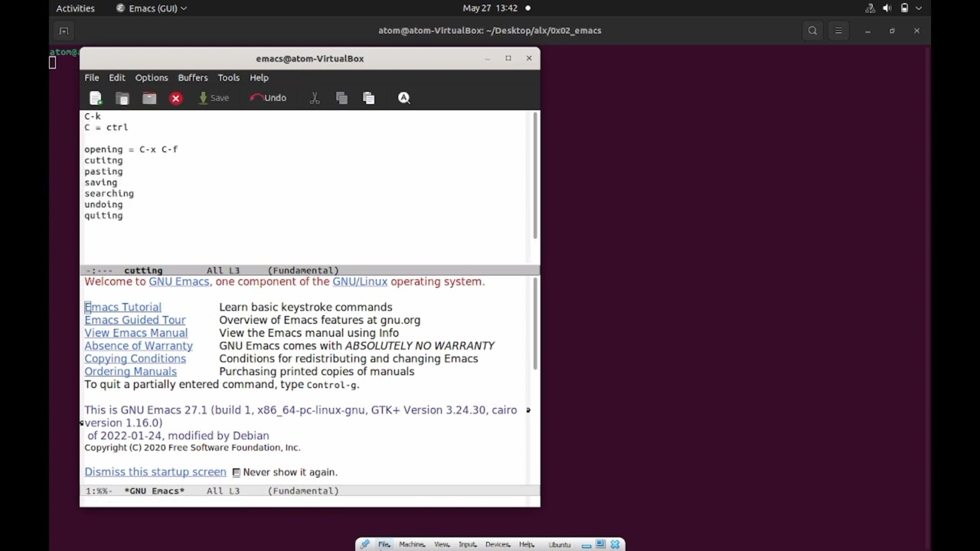The image size is (980, 551).
Task: Open the Emacs File menu
Action: pos(92,77)
